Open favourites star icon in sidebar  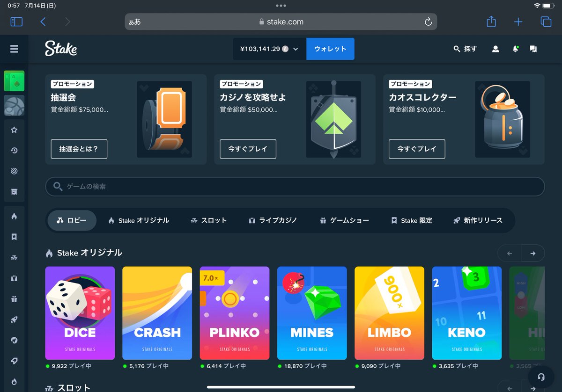tap(14, 130)
